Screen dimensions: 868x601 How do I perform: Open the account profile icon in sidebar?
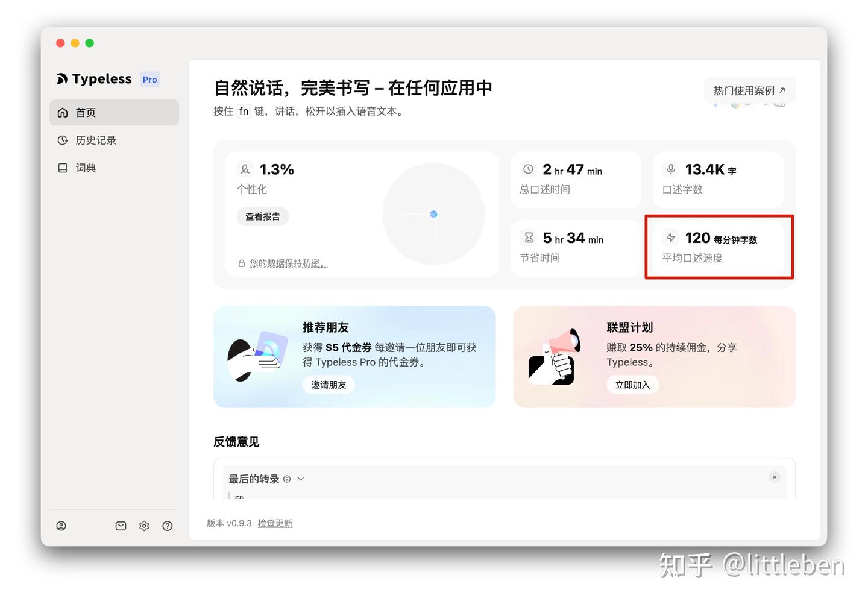coord(61,526)
